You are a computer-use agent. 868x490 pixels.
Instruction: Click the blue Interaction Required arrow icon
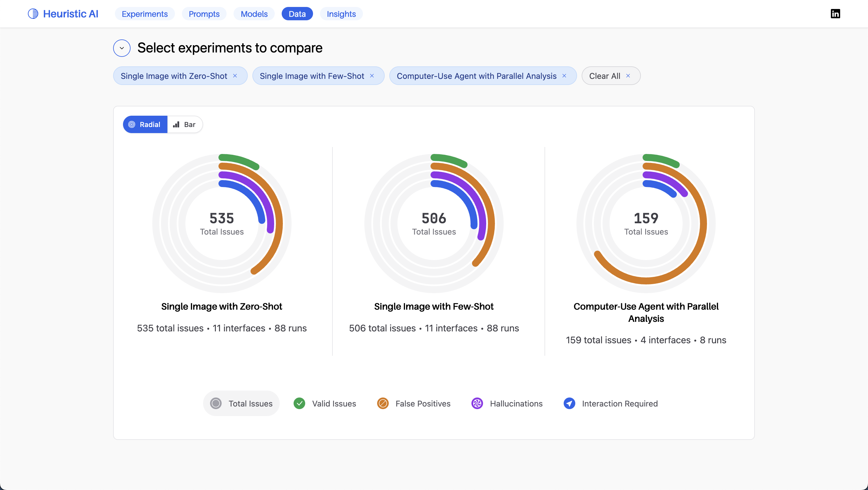(x=569, y=403)
